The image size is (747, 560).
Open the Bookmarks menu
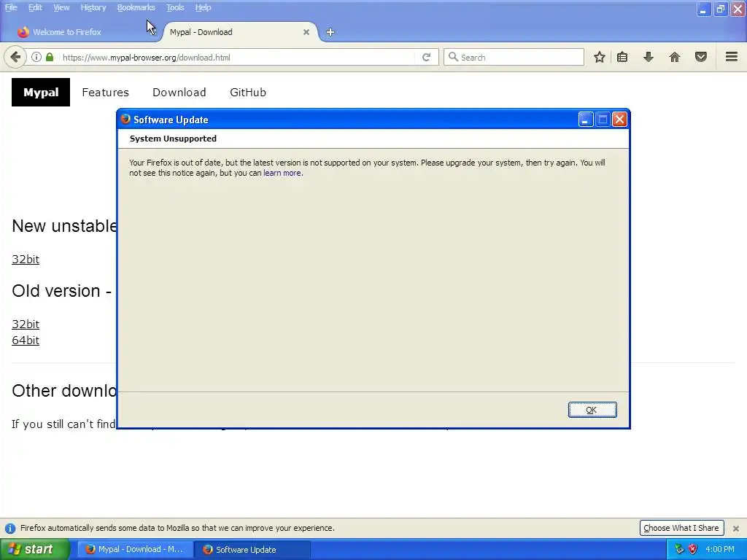pyautogui.click(x=136, y=7)
